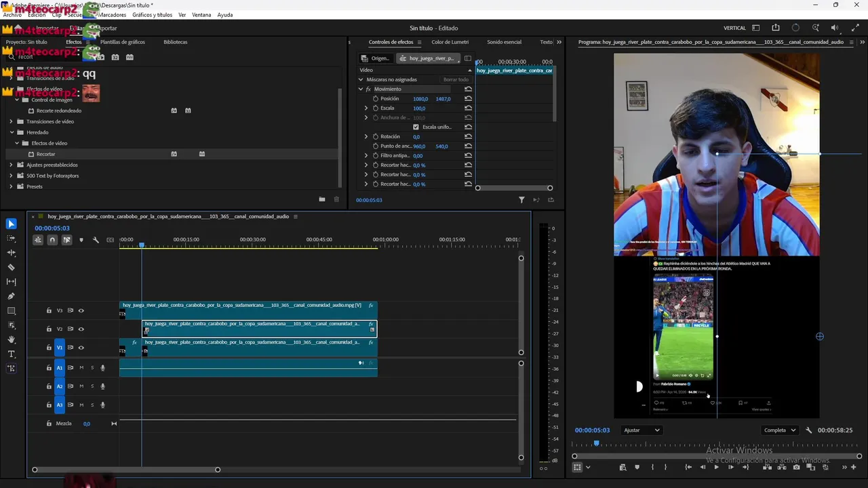
Task: Open Gráficos y títulos menu
Action: click(152, 15)
